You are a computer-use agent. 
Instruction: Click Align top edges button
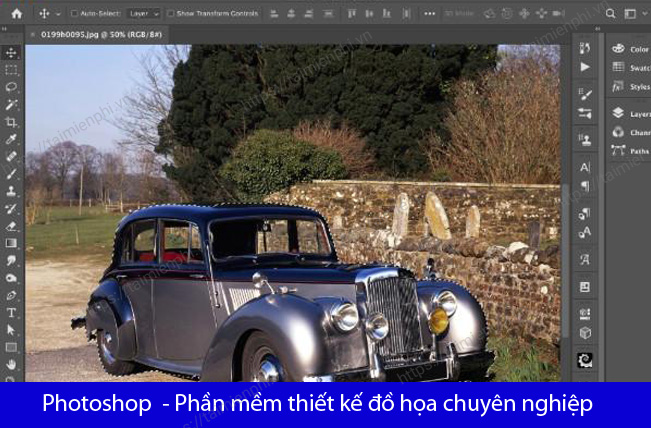(352, 14)
